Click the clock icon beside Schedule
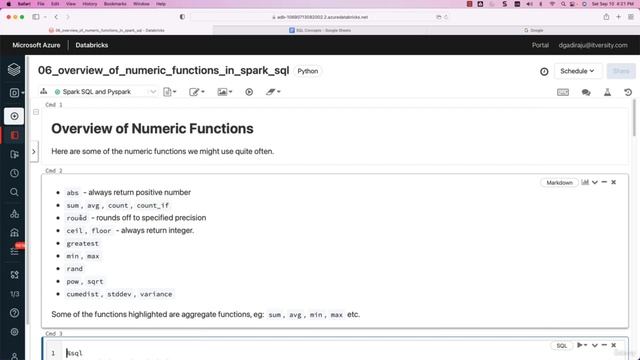 coord(544,71)
